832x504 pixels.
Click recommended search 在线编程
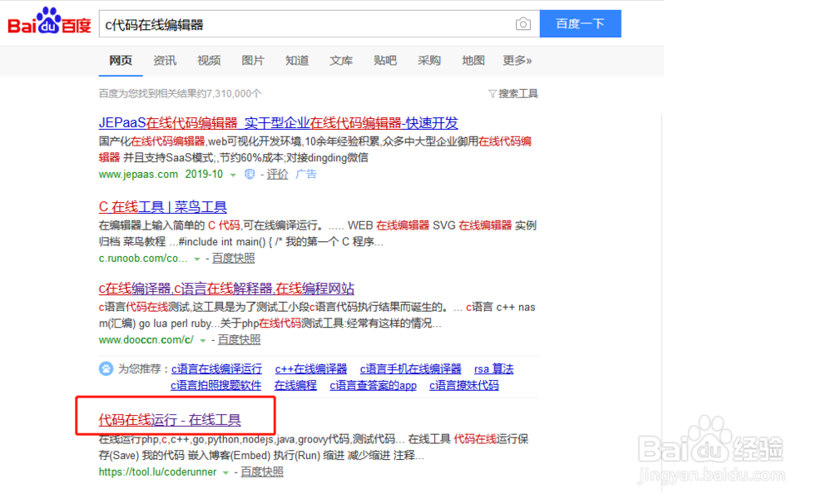[x=295, y=386]
